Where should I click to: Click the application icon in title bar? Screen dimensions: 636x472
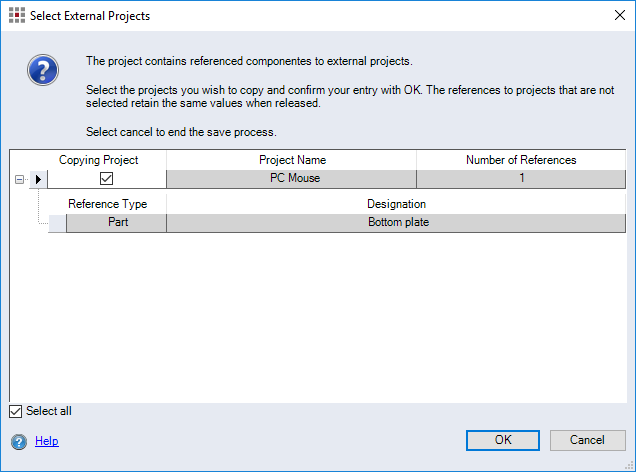point(16,16)
